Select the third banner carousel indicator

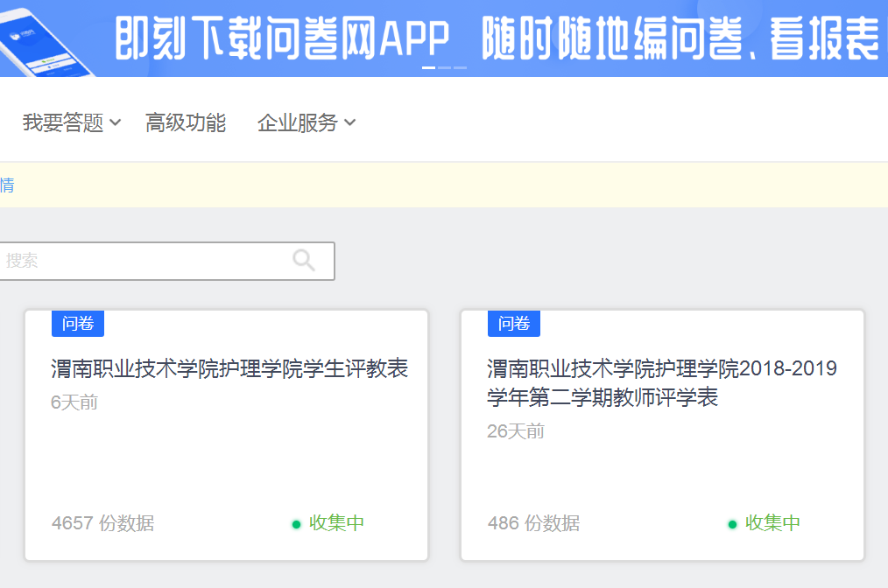point(461,68)
